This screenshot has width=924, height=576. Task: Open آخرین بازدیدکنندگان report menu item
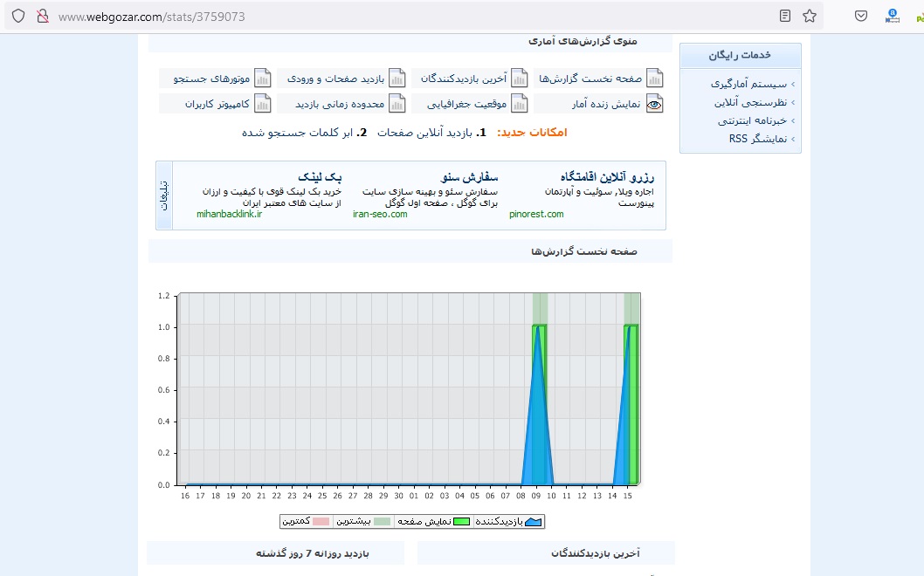pyautogui.click(x=464, y=79)
